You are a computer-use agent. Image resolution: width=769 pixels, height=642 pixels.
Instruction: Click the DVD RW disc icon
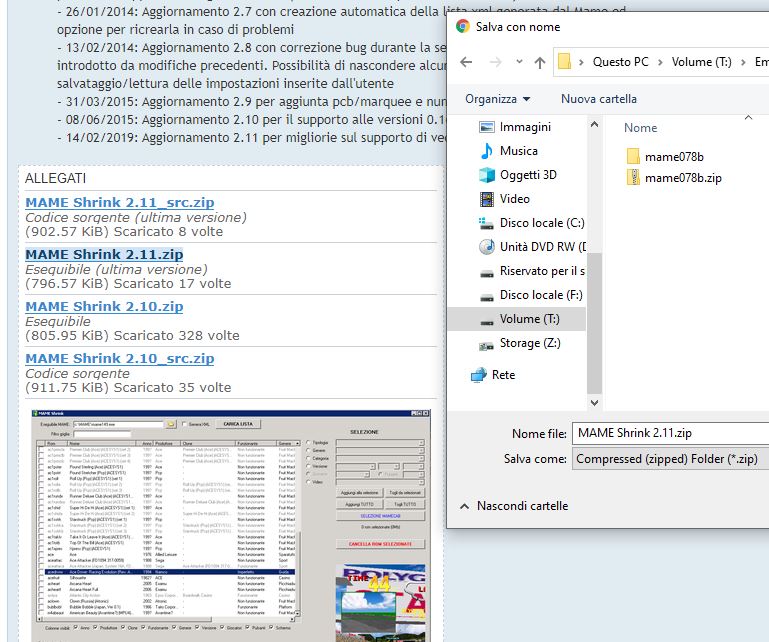[487, 247]
